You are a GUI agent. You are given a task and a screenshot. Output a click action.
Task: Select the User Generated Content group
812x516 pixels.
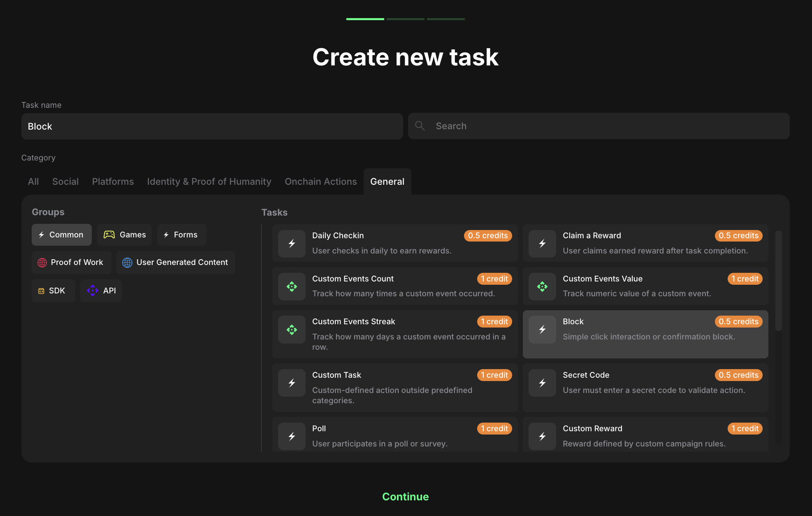(x=176, y=263)
